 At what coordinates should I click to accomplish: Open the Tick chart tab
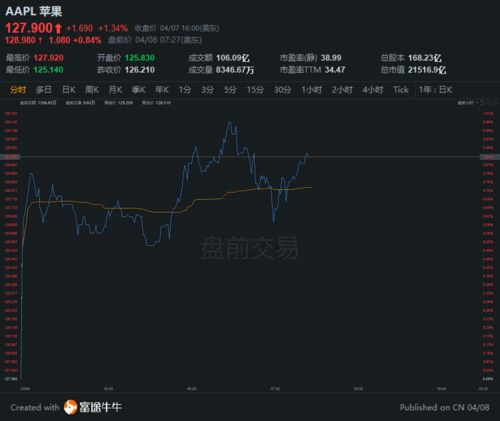click(x=401, y=90)
